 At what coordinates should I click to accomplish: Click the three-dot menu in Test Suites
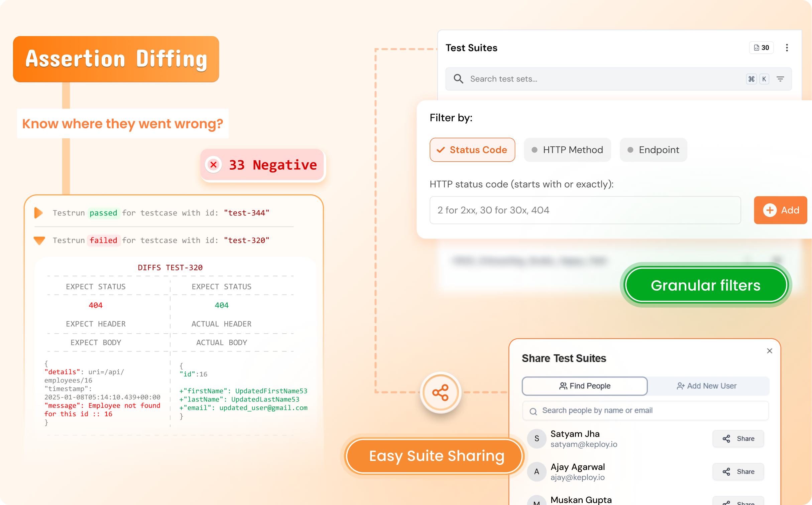tap(787, 48)
